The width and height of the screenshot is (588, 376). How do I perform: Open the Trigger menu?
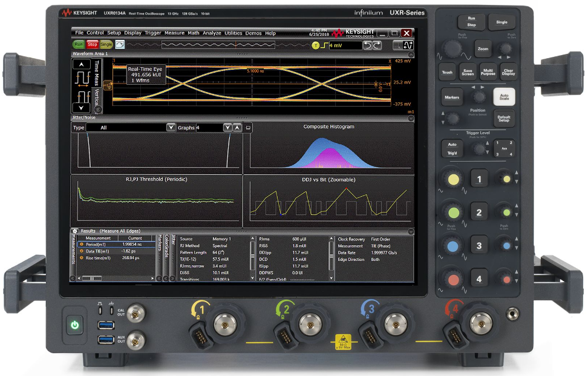click(x=153, y=33)
